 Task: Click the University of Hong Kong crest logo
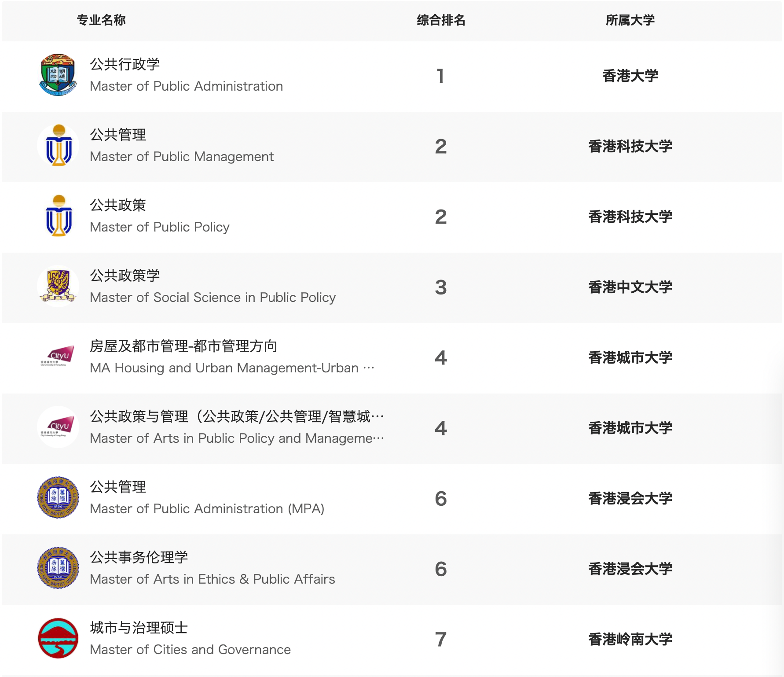click(58, 75)
